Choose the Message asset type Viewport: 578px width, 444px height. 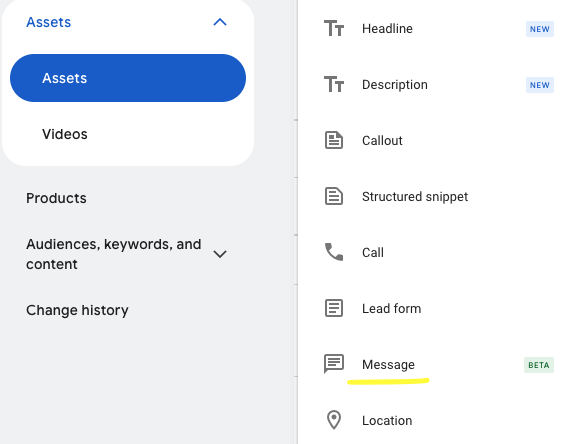[x=389, y=365]
